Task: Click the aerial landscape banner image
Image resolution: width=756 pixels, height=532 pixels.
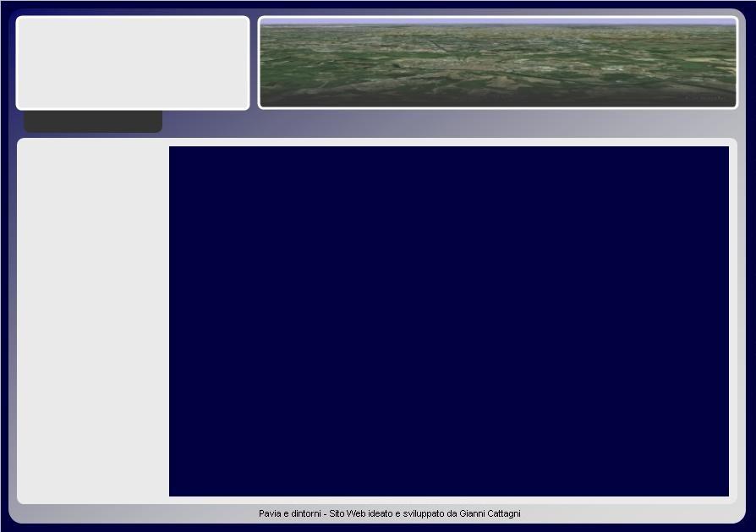Action: click(x=498, y=63)
